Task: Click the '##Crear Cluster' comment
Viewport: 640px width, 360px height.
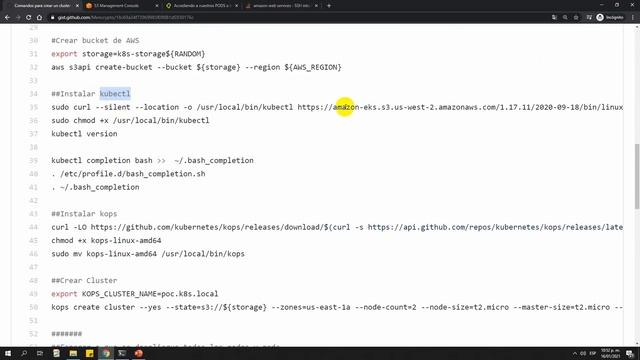Action: (84, 280)
